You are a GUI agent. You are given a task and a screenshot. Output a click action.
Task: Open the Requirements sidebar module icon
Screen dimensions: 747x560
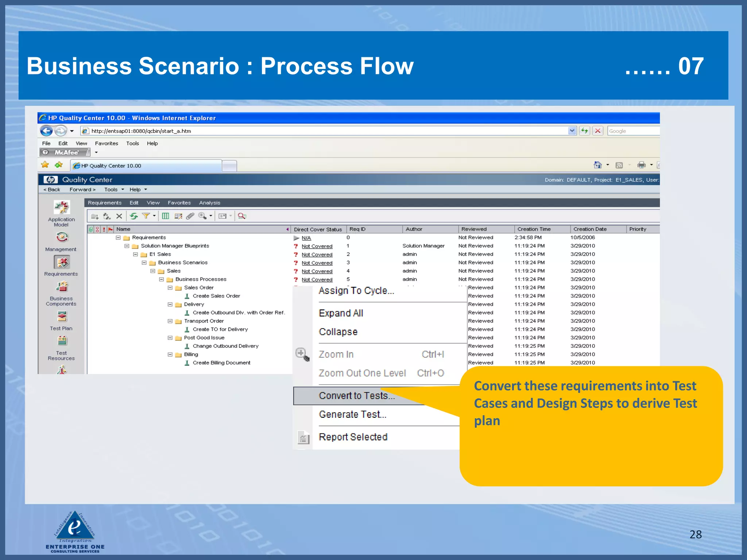pyautogui.click(x=62, y=262)
